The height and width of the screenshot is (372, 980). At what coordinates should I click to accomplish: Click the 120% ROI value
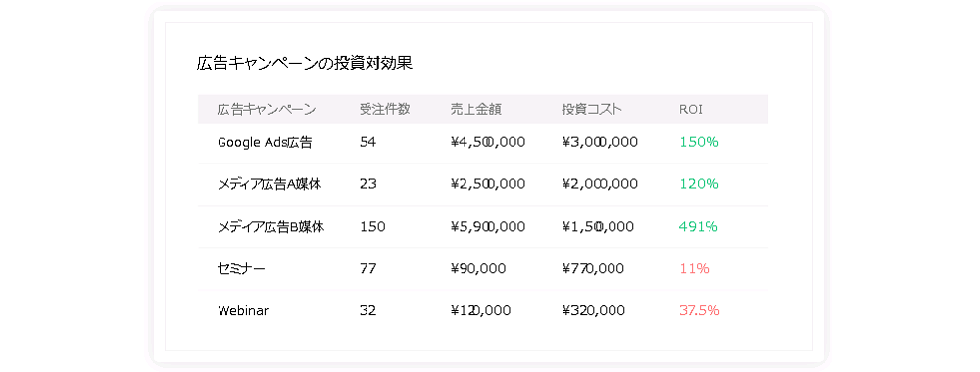click(x=699, y=184)
